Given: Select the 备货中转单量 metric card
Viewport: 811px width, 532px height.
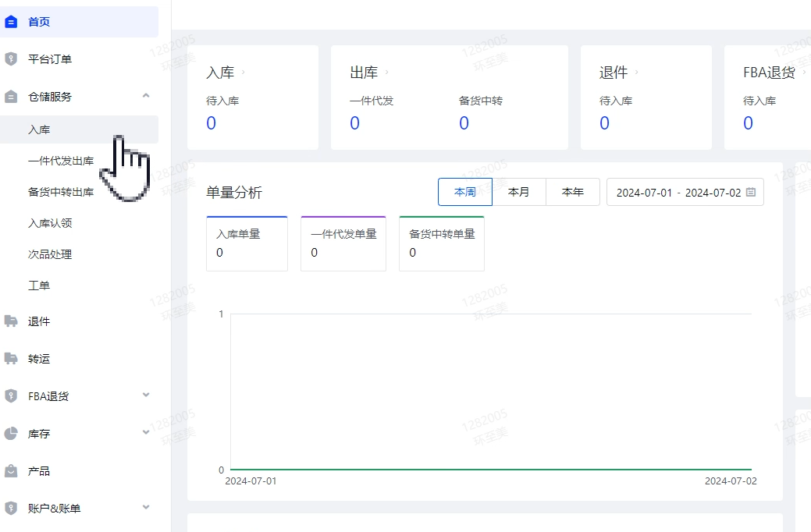Looking at the screenshot, I should [x=442, y=243].
